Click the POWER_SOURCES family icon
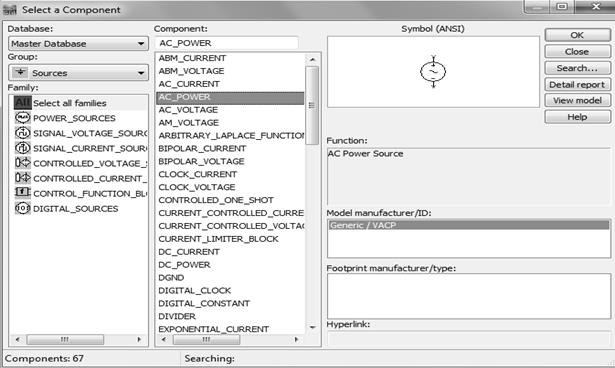The image size is (615, 368). point(22,118)
